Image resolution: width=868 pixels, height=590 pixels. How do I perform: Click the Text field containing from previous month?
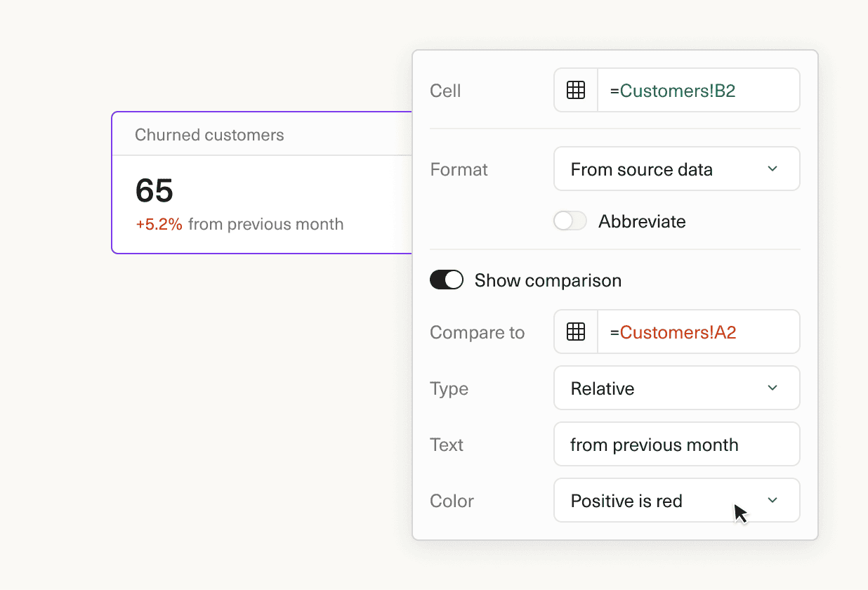tap(676, 444)
